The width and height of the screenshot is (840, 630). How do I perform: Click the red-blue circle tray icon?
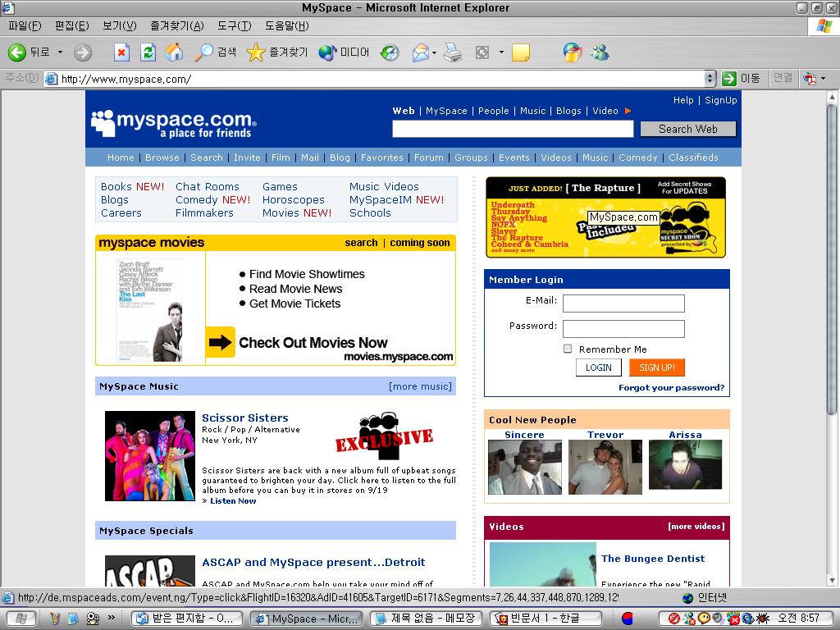(628, 619)
